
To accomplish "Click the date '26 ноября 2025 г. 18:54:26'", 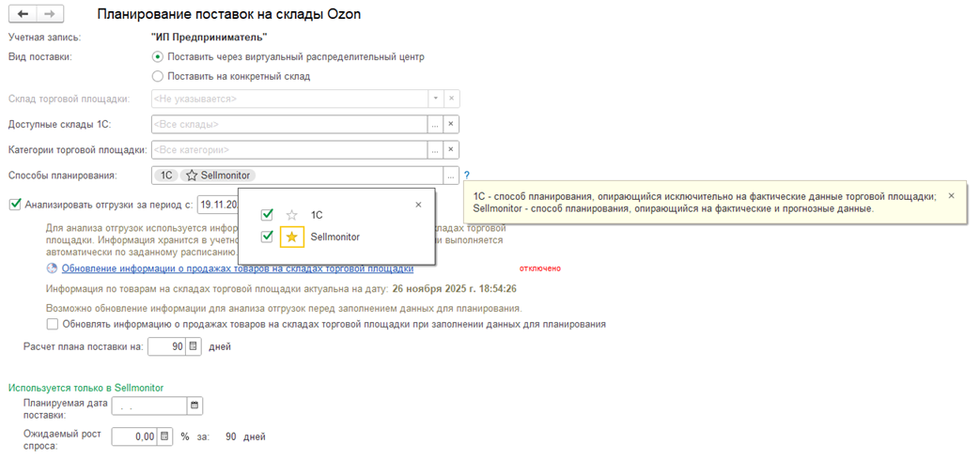I will 454,289.
